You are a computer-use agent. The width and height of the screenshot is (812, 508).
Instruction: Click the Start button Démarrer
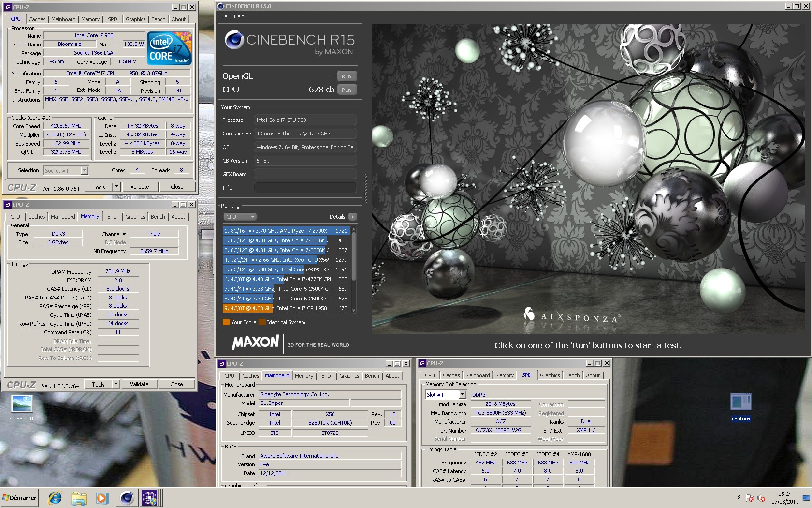coord(19,497)
